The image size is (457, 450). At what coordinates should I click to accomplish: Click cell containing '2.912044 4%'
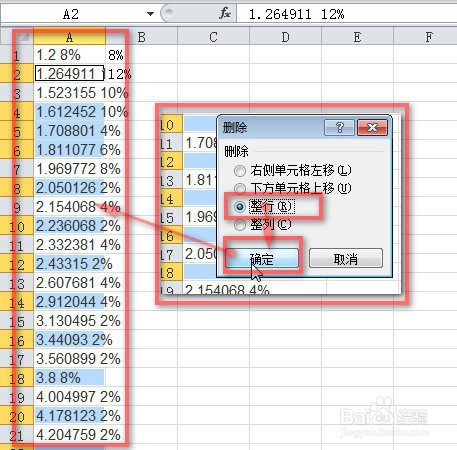[x=69, y=302]
